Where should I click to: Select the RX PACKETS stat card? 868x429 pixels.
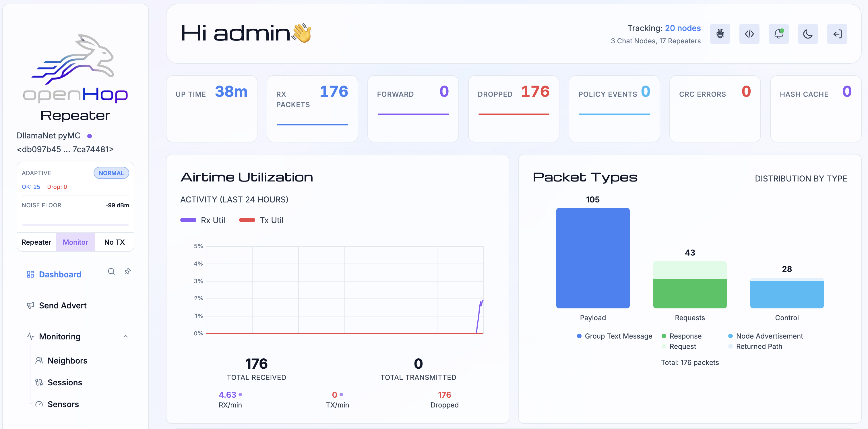(312, 109)
